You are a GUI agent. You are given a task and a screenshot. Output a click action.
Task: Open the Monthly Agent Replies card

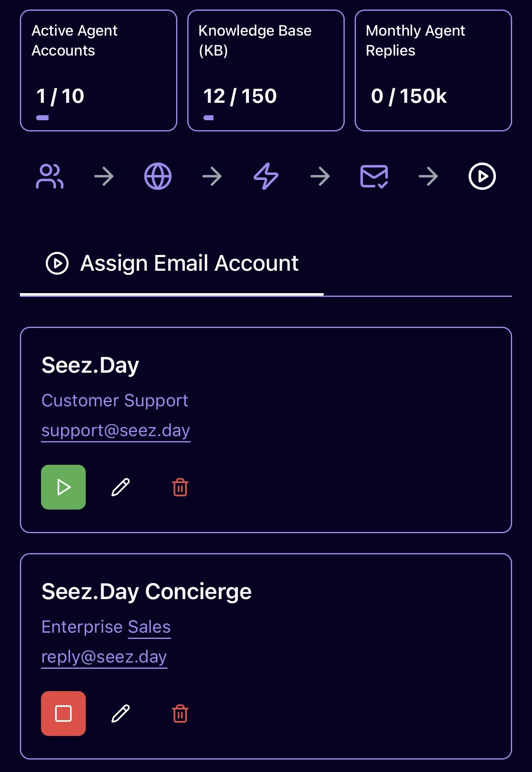433,70
